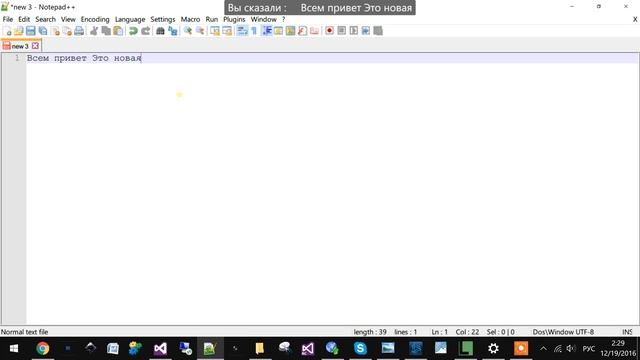Click the Zoom Out magnifier icon
The height and width of the screenshot is (360, 640).
click(200, 31)
